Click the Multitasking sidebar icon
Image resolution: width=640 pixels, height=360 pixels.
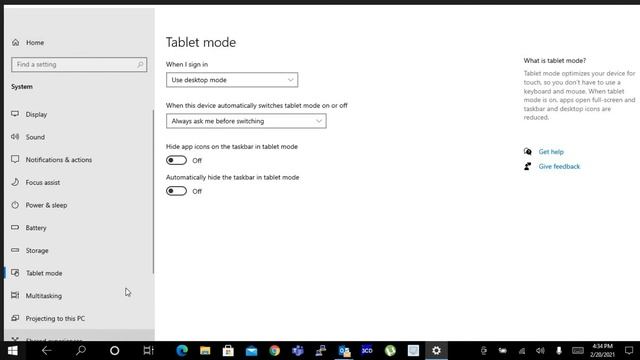coord(15,295)
